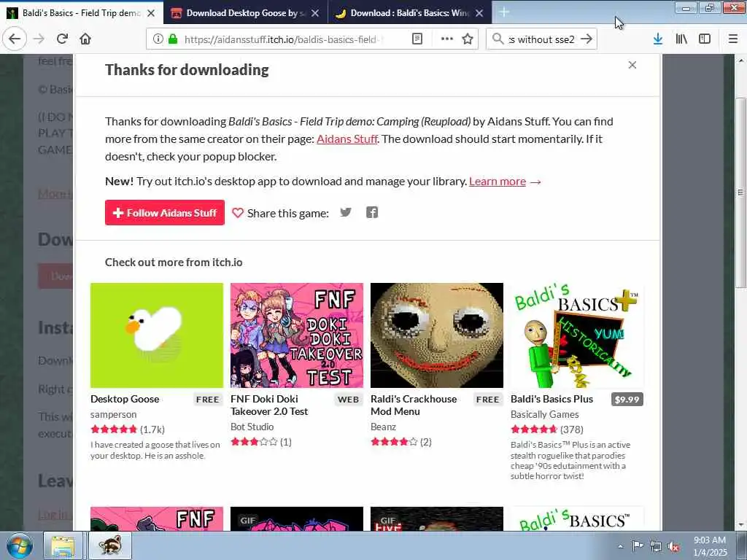
Task: Switch to Download Baldi's Basics Windows tab
Action: tap(410, 13)
